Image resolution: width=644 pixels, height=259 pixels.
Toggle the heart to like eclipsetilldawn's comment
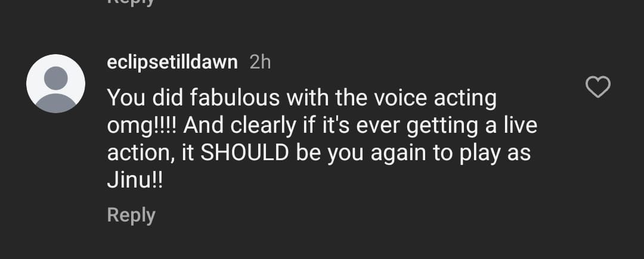[x=598, y=88]
